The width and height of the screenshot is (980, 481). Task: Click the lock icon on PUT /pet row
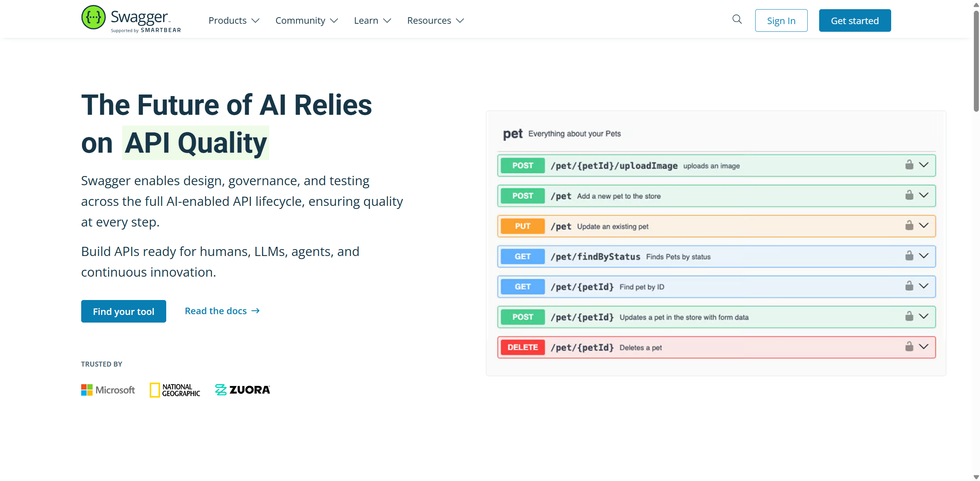909,225
